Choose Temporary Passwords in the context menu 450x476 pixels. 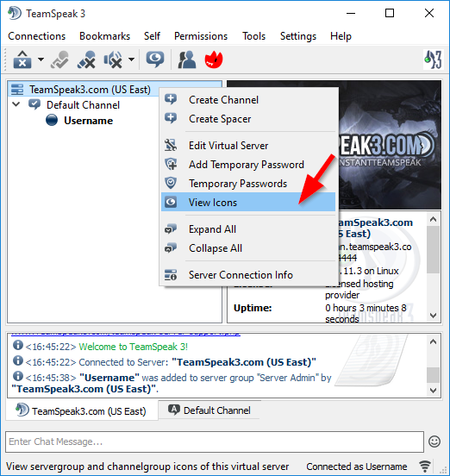pyautogui.click(x=248, y=184)
